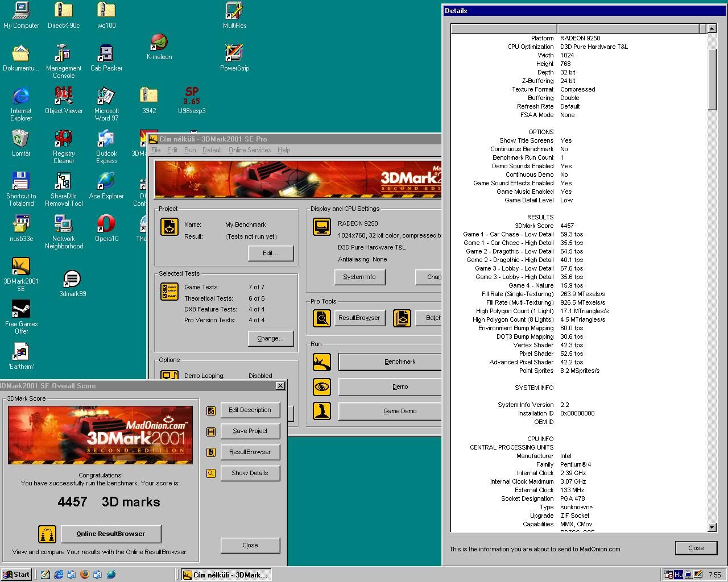Open the wq100 folder icon
This screenshot has height=582, width=728.
coord(106,15)
